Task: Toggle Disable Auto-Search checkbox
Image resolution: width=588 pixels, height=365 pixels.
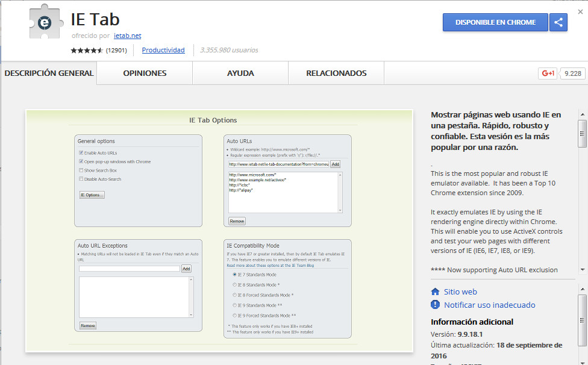Action: coord(81,179)
